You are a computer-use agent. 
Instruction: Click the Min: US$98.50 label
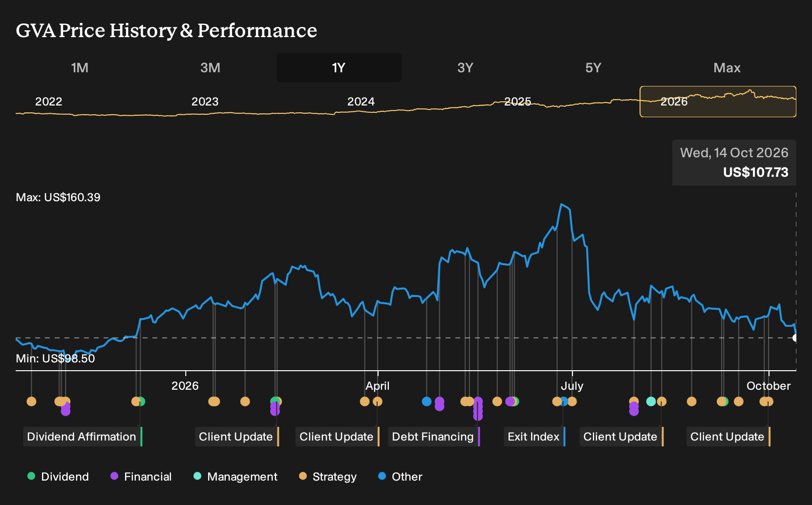coord(55,358)
